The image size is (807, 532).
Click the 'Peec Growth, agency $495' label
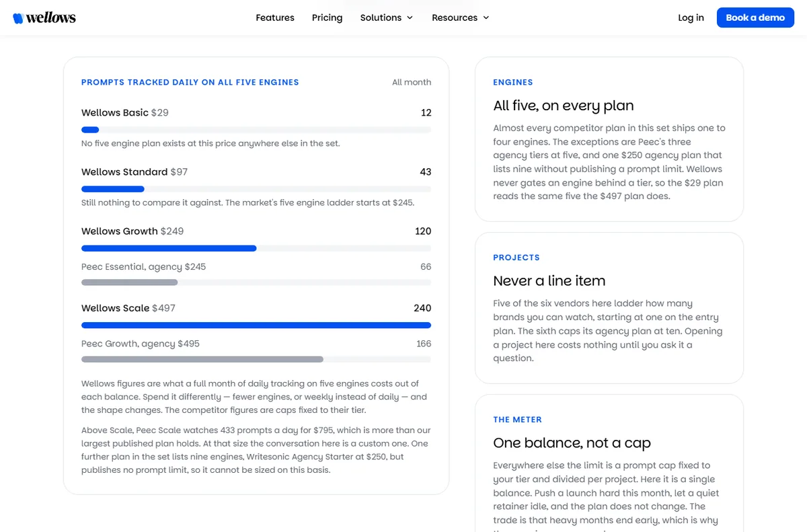[141, 344]
